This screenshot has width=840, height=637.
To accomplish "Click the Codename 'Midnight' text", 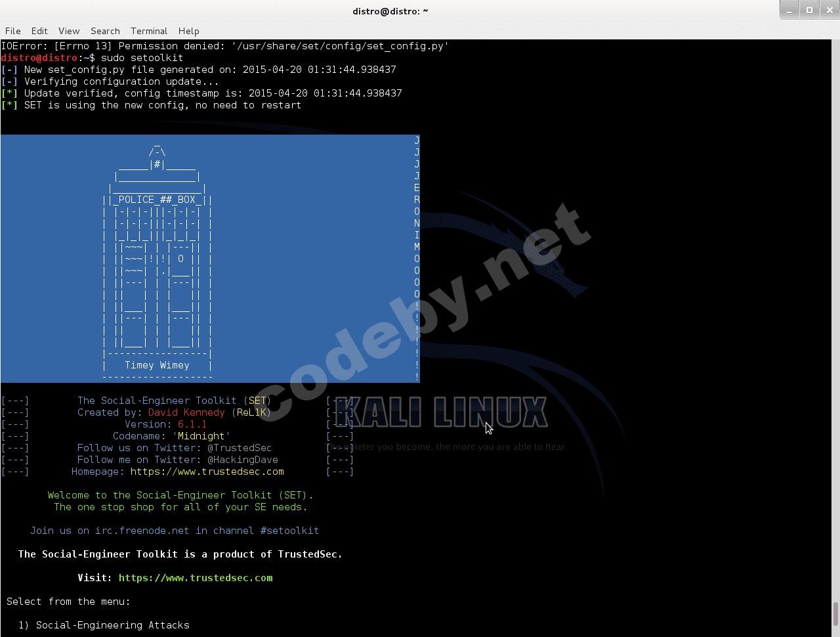I will click(x=171, y=436).
